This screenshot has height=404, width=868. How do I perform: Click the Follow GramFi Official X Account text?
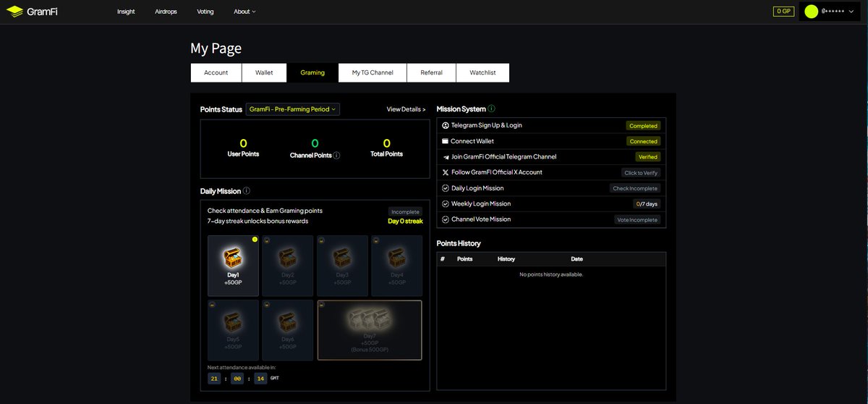click(496, 172)
